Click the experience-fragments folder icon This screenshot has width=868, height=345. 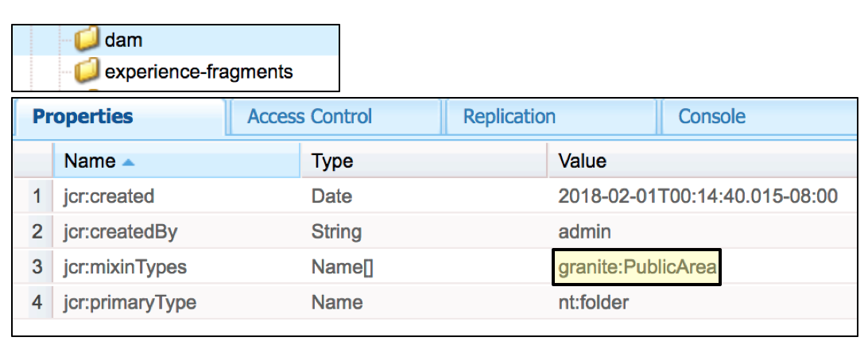pos(87,72)
